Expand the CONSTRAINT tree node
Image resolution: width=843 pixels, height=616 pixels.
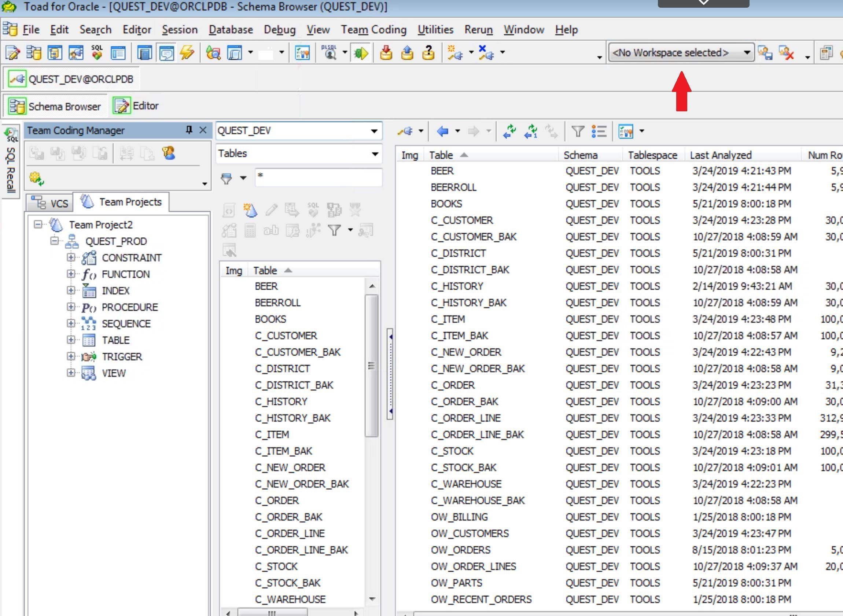click(x=71, y=257)
